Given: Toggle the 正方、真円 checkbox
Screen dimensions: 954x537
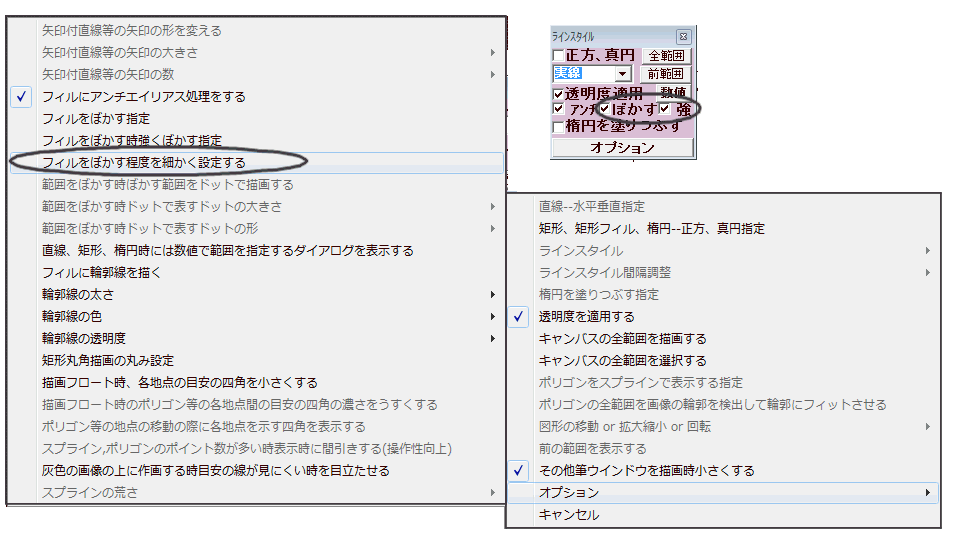Looking at the screenshot, I should click(558, 55).
